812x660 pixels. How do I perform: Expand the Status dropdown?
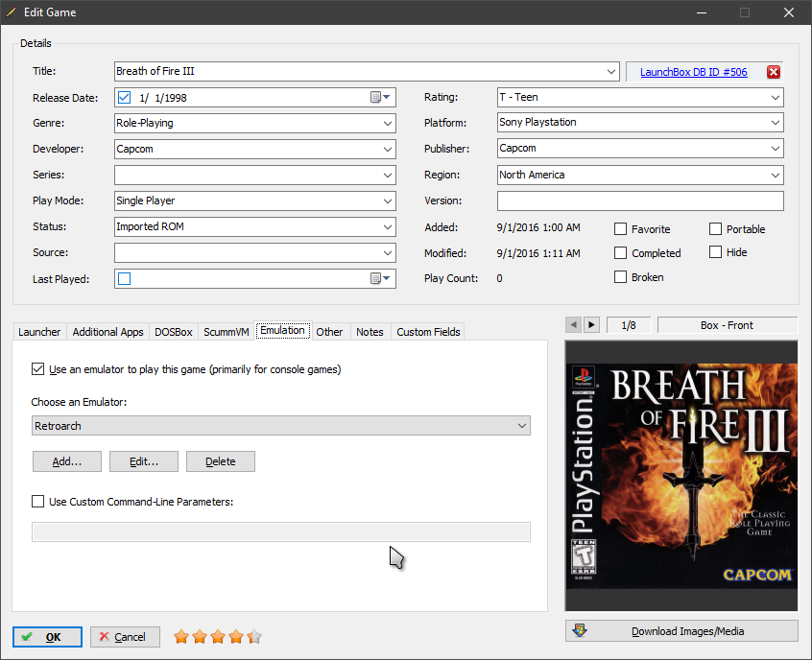click(388, 226)
